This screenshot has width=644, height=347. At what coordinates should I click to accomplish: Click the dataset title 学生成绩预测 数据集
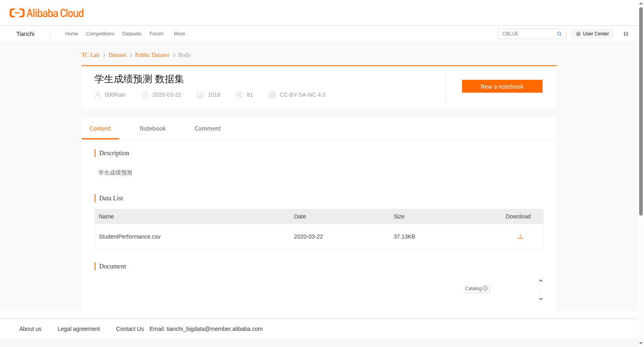point(139,79)
